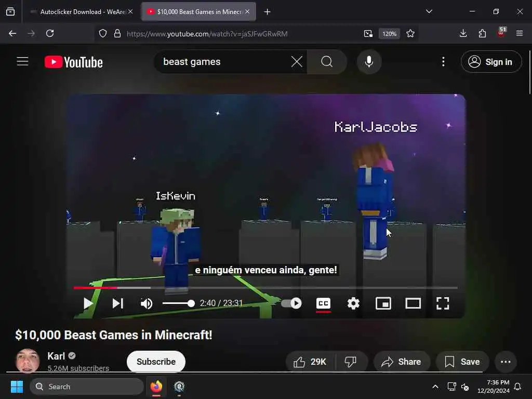Skip to the next video
The width and height of the screenshot is (532, 399).
pyautogui.click(x=118, y=303)
